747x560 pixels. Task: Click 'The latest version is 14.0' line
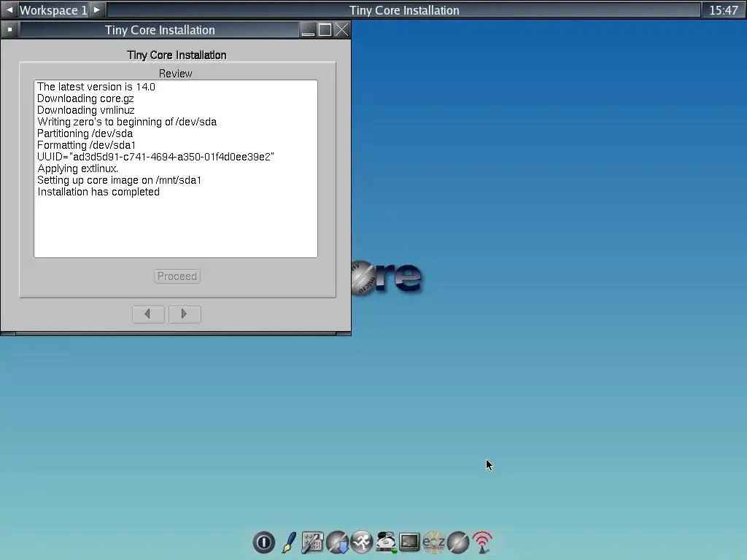(x=96, y=87)
